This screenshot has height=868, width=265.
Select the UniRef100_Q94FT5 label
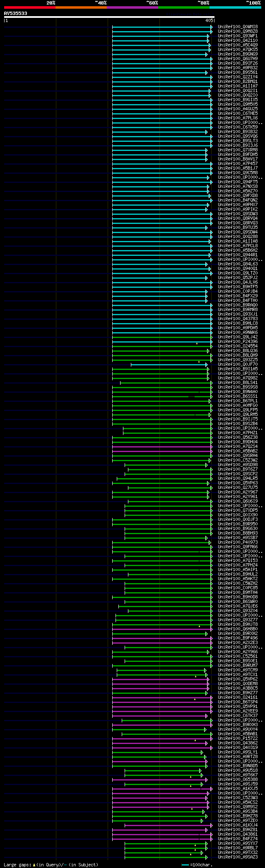tap(238, 182)
